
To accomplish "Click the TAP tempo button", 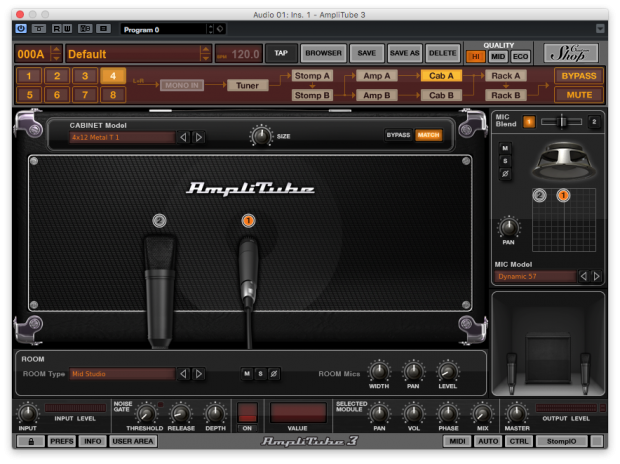I will 281,53.
